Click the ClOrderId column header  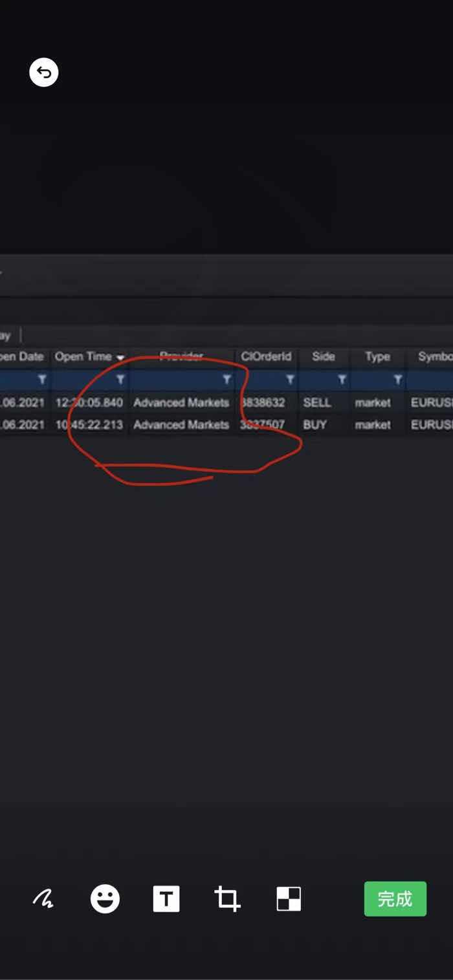click(x=266, y=356)
